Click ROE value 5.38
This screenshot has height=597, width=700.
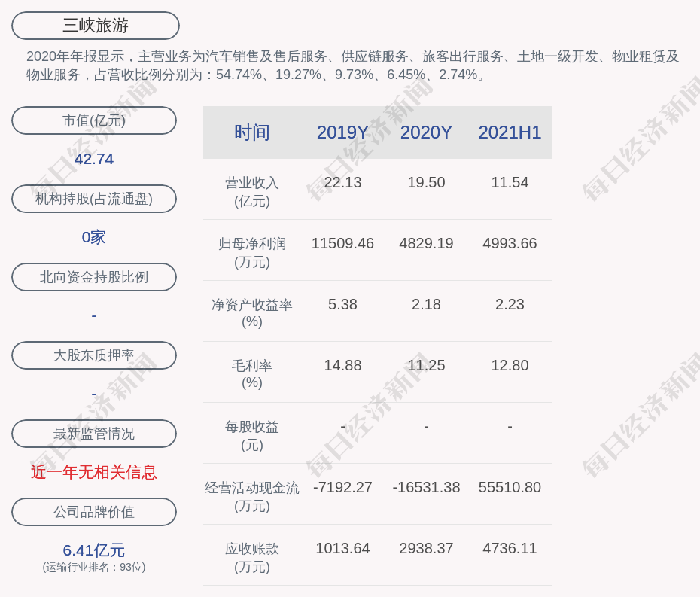[x=342, y=305]
